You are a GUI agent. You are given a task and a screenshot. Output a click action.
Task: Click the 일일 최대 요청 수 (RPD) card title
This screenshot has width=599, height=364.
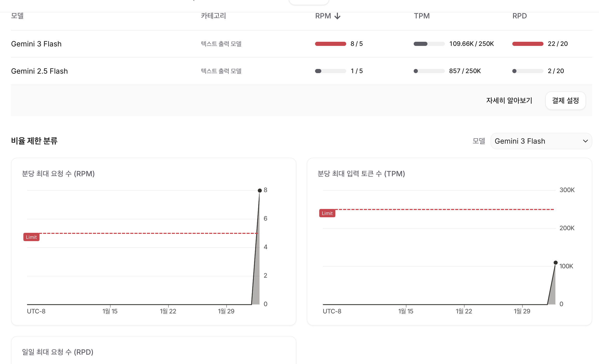pos(58,352)
